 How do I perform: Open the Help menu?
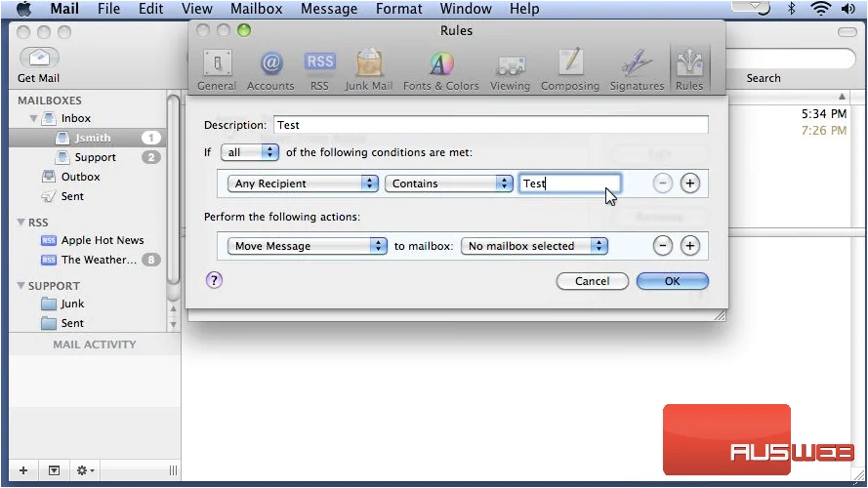[x=524, y=9]
